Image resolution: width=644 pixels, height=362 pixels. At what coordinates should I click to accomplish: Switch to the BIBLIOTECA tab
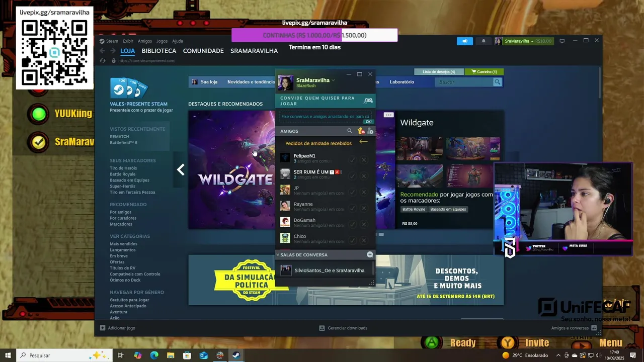[159, 51]
